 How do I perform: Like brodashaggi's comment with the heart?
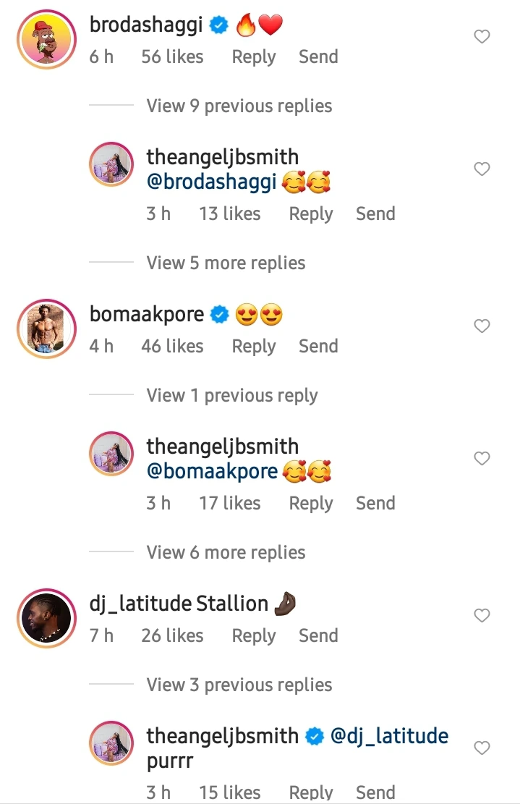(482, 36)
